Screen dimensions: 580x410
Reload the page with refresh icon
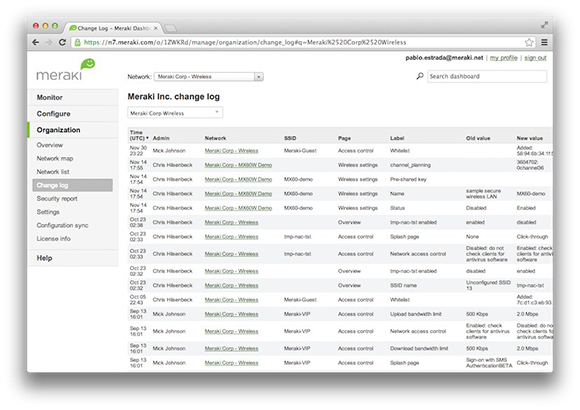tap(62, 42)
